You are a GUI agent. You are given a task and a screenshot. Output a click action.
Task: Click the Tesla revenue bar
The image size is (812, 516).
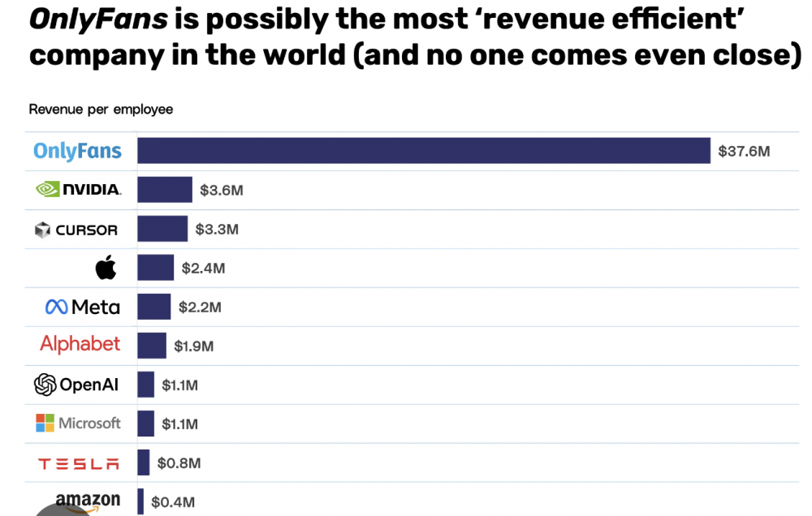(x=143, y=462)
